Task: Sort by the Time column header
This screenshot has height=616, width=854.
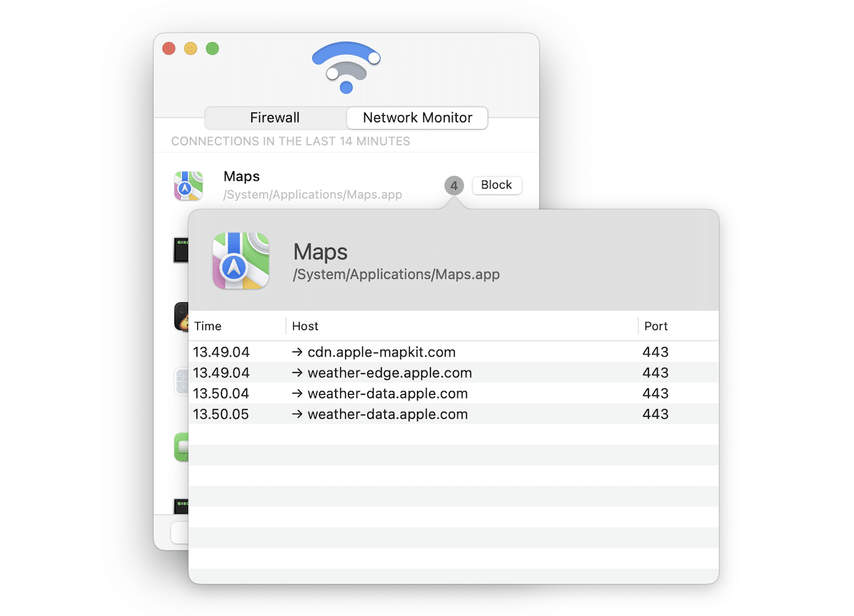Action: pyautogui.click(x=238, y=326)
